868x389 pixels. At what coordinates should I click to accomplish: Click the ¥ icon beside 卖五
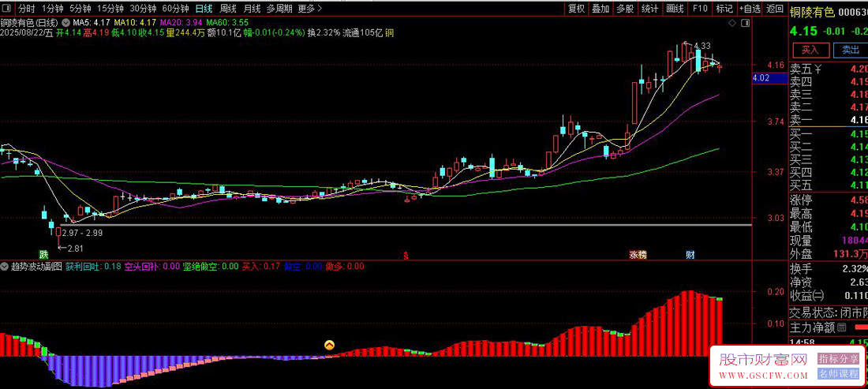point(818,69)
